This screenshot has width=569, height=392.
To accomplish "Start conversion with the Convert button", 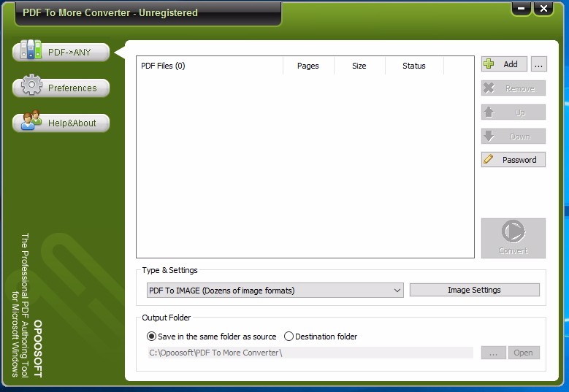I will [x=513, y=238].
